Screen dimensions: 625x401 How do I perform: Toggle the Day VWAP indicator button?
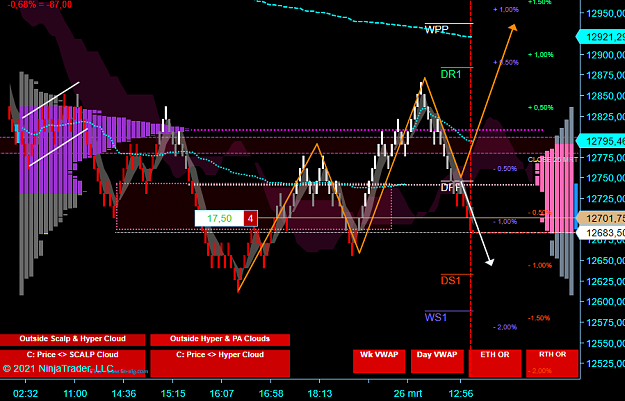[x=437, y=361]
